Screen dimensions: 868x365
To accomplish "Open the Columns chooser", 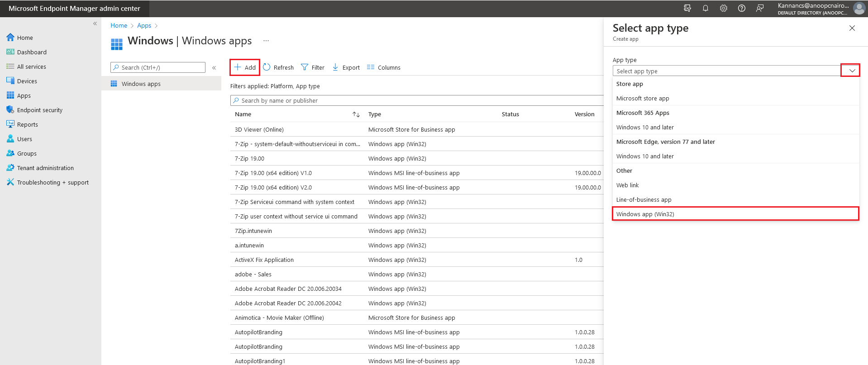I will [x=384, y=67].
